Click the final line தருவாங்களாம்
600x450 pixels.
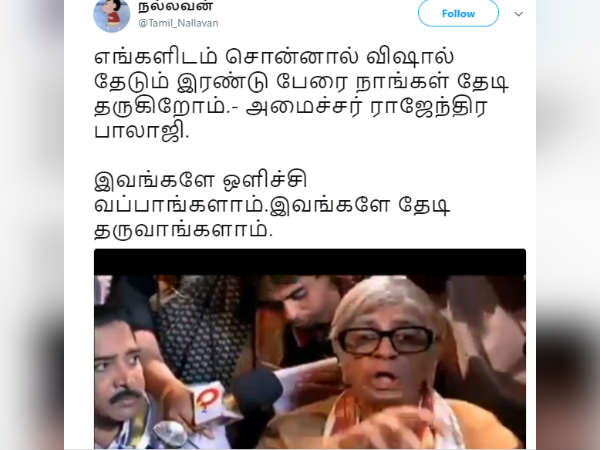pos(183,230)
